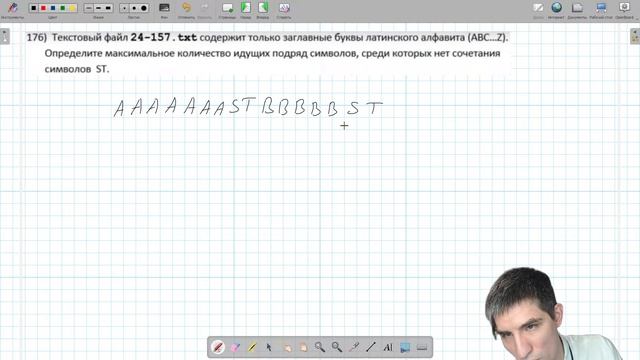Show the desktop with Рабочий стол
The image size is (640, 360).
(601, 9)
